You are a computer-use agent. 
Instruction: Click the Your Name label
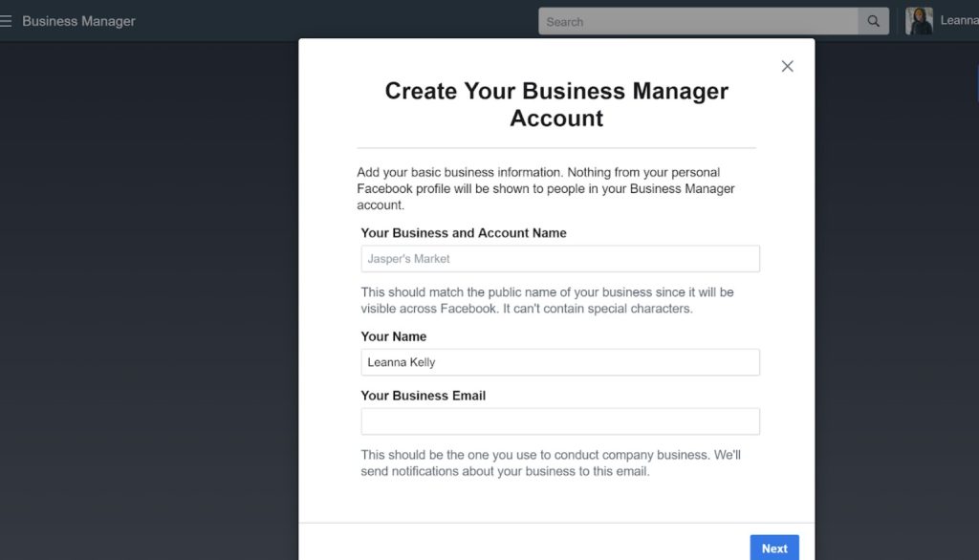(394, 336)
